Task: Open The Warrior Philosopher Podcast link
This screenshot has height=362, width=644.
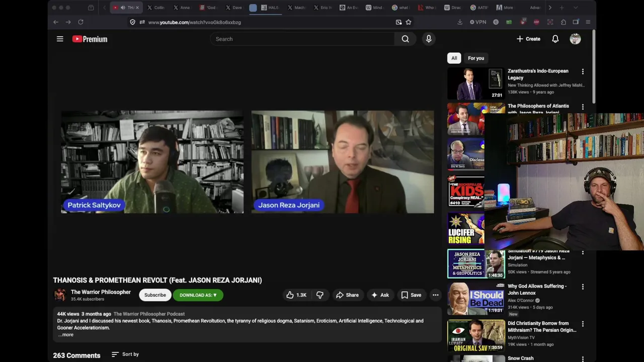Action: pos(149,314)
